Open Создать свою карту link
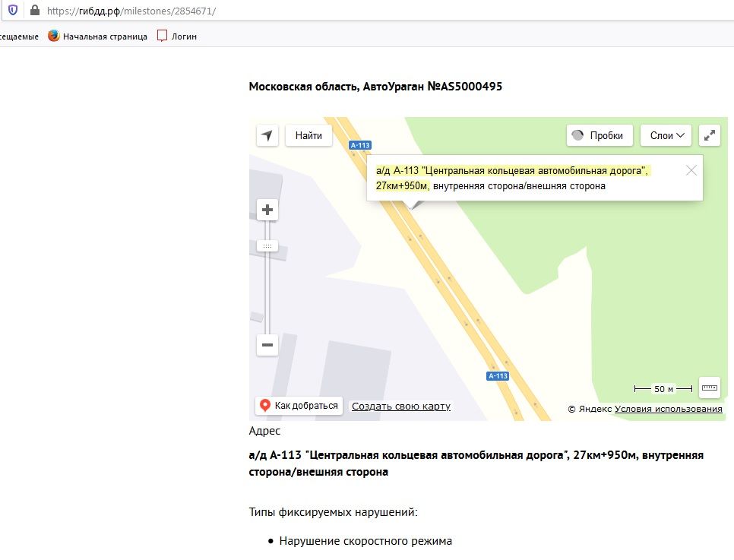 pos(400,407)
